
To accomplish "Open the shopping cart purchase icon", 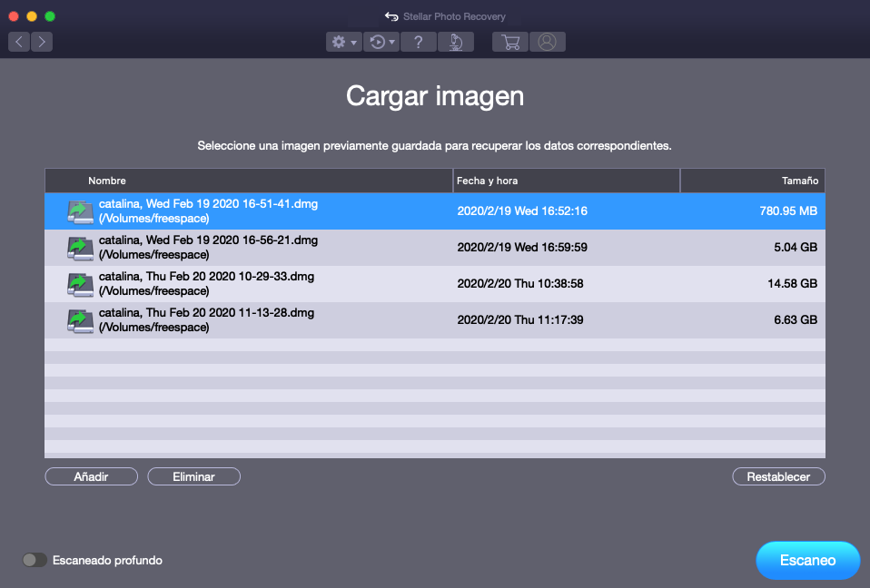I will (x=510, y=42).
